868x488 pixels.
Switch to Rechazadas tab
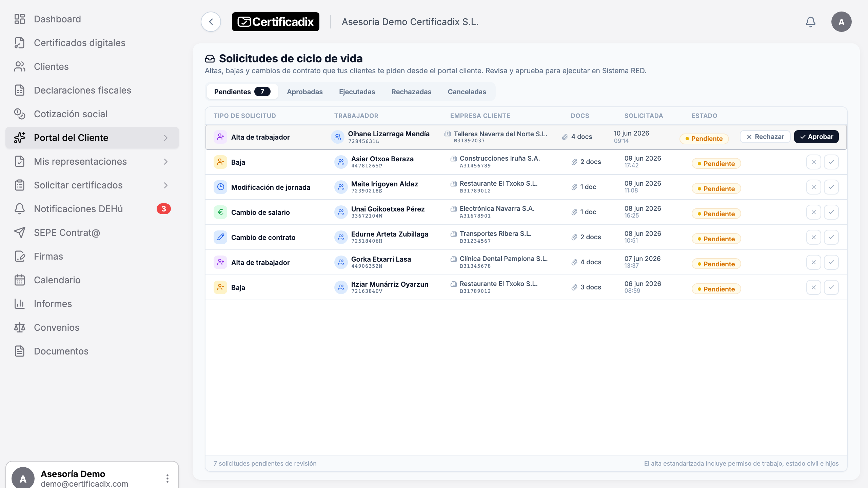pyautogui.click(x=411, y=91)
